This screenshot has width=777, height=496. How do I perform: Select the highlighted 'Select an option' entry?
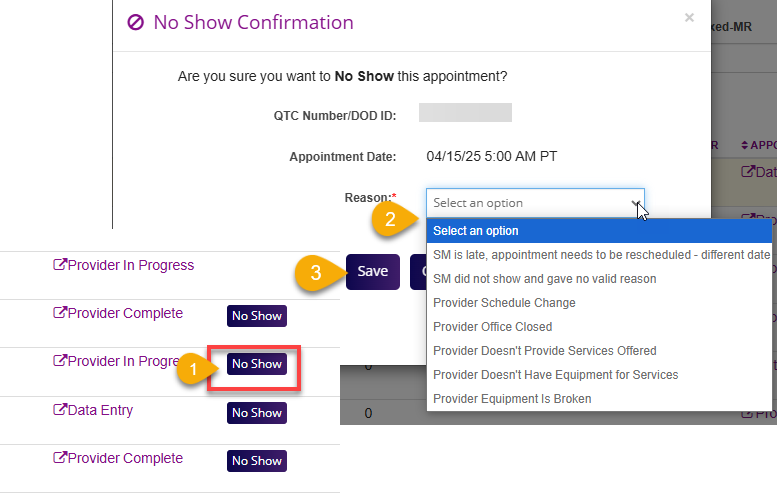(476, 231)
